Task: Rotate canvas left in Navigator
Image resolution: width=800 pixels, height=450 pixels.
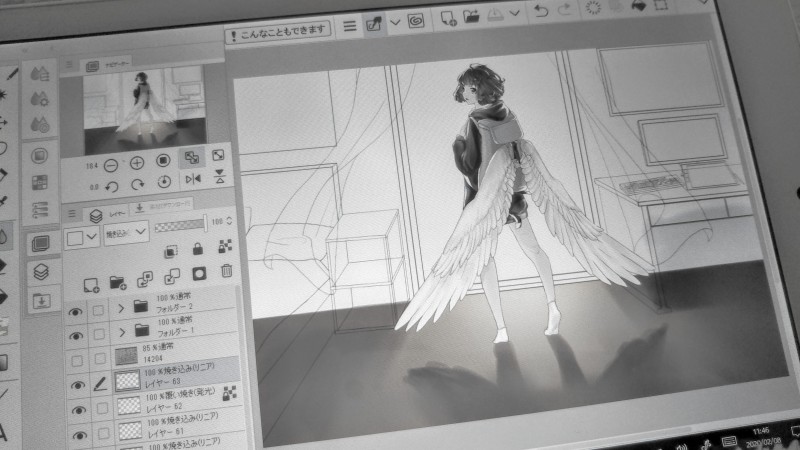Action: click(112, 187)
